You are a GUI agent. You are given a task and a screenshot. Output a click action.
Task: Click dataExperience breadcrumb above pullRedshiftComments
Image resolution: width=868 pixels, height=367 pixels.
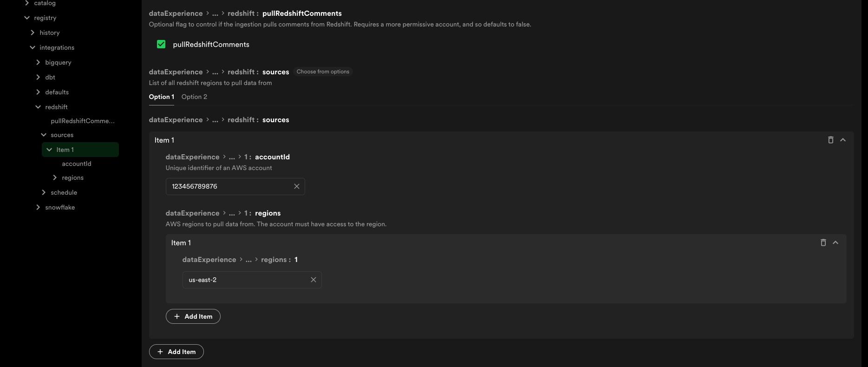[176, 13]
